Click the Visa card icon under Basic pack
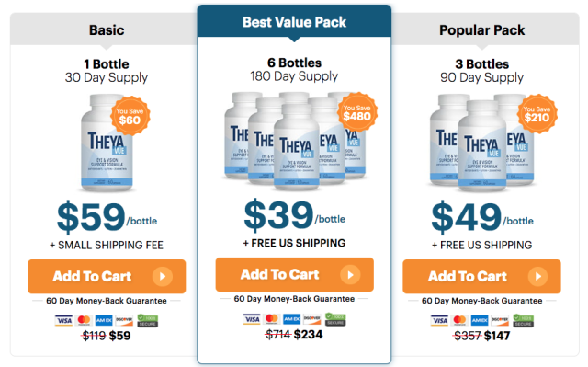This screenshot has height=367, width=588. [x=63, y=320]
